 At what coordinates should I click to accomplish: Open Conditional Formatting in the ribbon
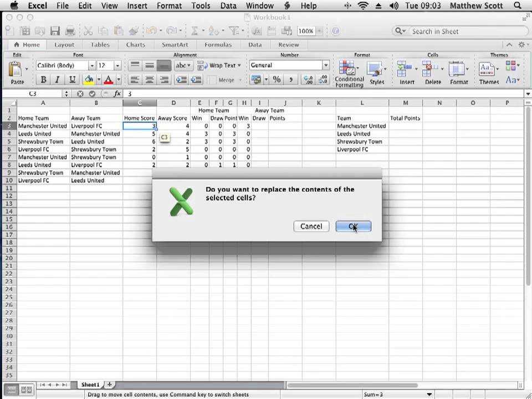pos(349,73)
